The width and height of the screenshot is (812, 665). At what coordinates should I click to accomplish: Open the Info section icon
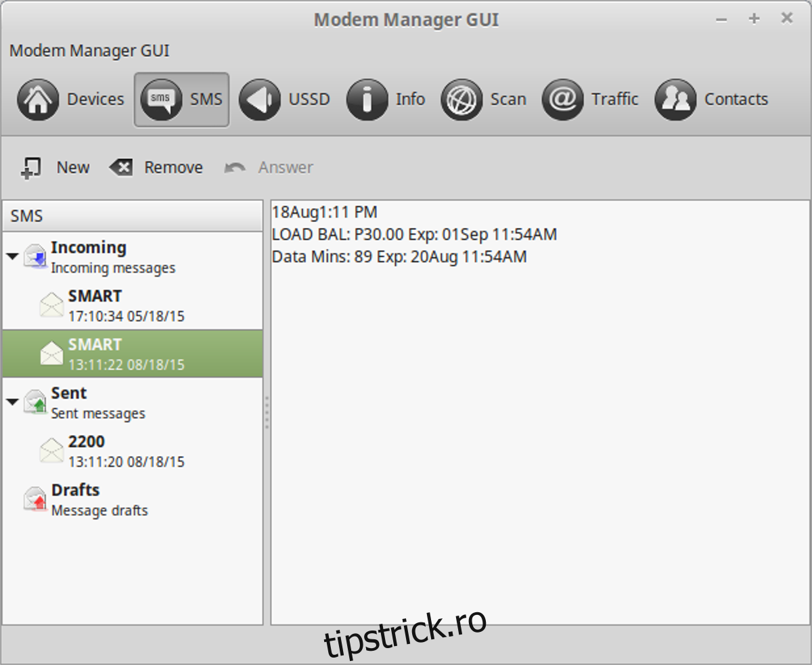367,100
